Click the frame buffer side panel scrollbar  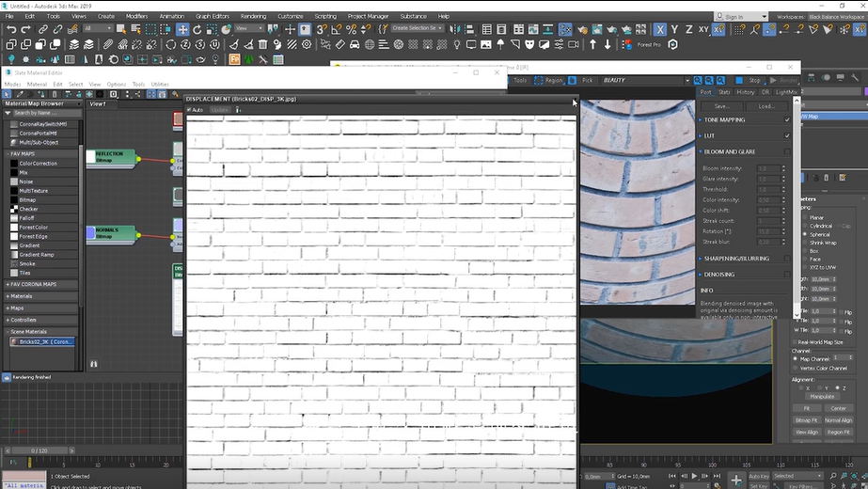coord(797,207)
